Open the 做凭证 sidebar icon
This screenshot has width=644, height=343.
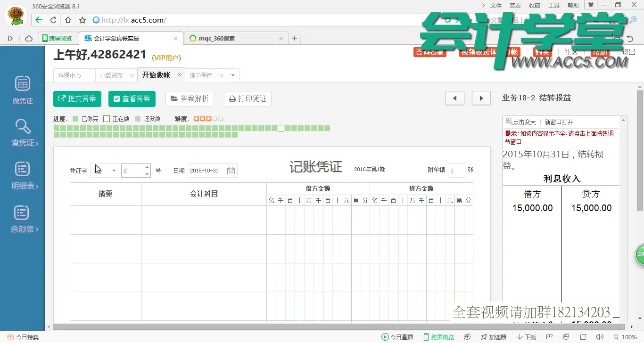click(22, 88)
